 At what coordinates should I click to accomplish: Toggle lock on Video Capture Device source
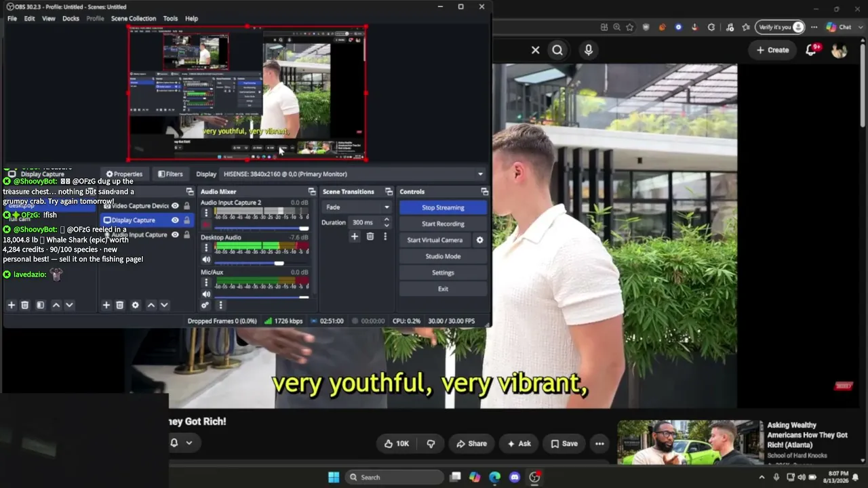[x=187, y=206]
